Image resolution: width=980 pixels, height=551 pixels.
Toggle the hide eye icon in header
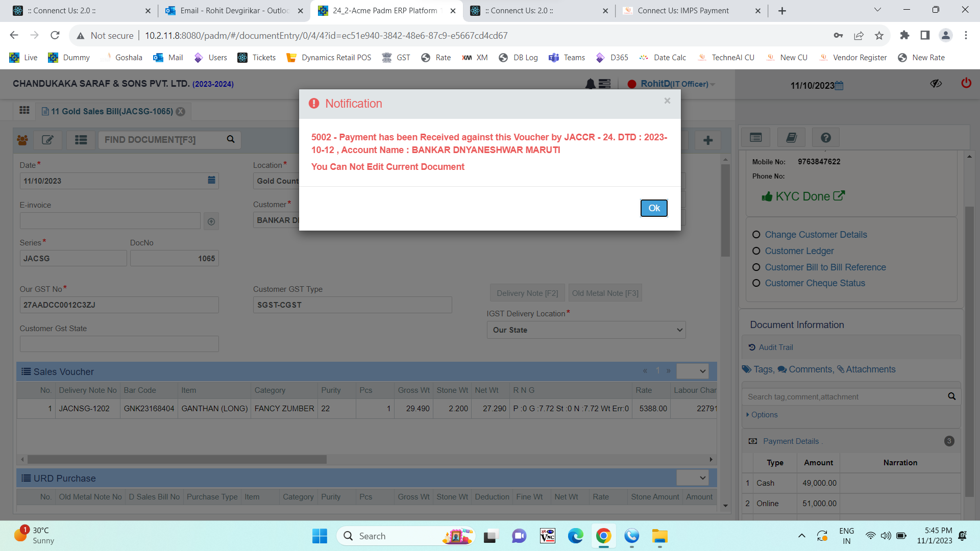point(936,83)
